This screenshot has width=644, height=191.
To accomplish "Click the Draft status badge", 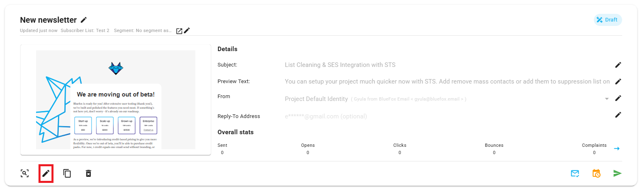I will pyautogui.click(x=608, y=20).
